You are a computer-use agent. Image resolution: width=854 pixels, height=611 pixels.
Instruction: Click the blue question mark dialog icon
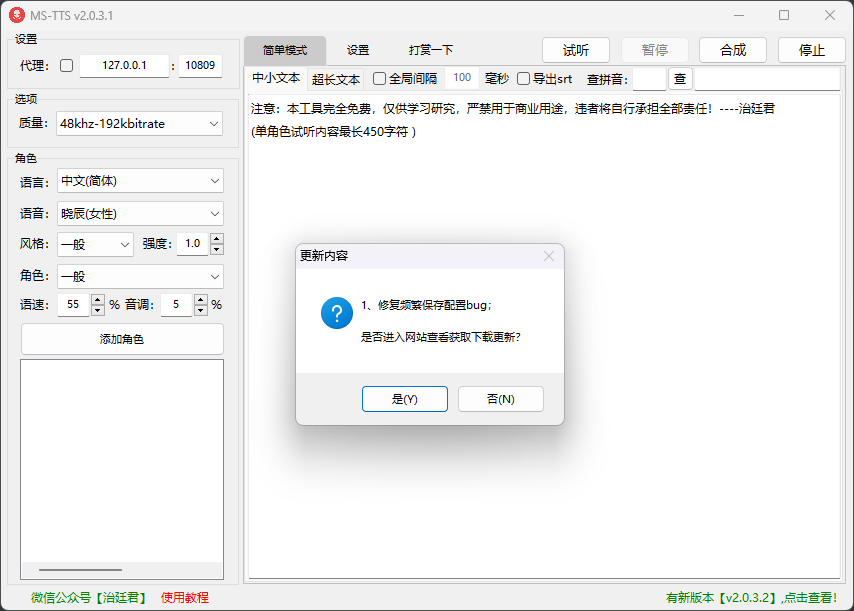(x=336, y=312)
